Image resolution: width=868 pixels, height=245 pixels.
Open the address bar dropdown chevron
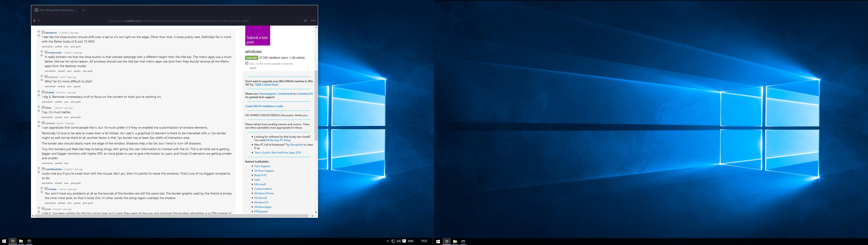click(305, 20)
